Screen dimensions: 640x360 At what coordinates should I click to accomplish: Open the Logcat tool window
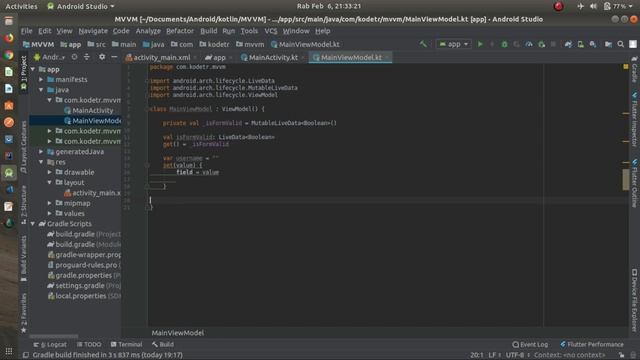[x=50, y=344]
